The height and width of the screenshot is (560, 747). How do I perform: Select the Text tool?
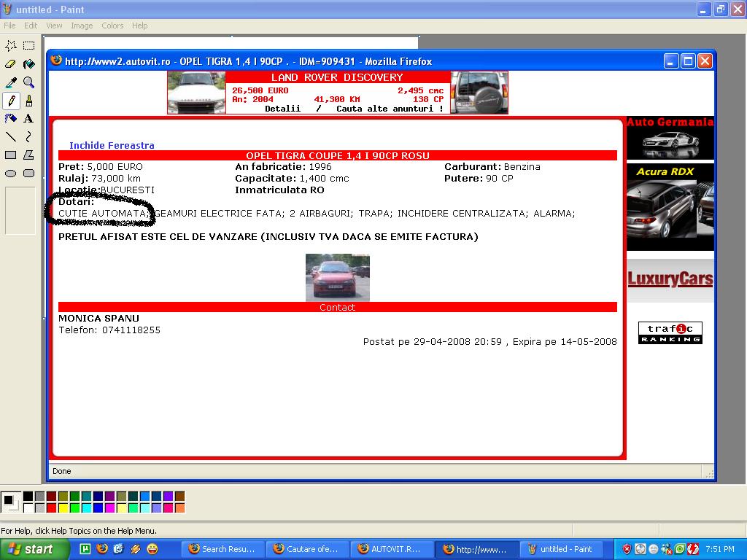pos(29,119)
